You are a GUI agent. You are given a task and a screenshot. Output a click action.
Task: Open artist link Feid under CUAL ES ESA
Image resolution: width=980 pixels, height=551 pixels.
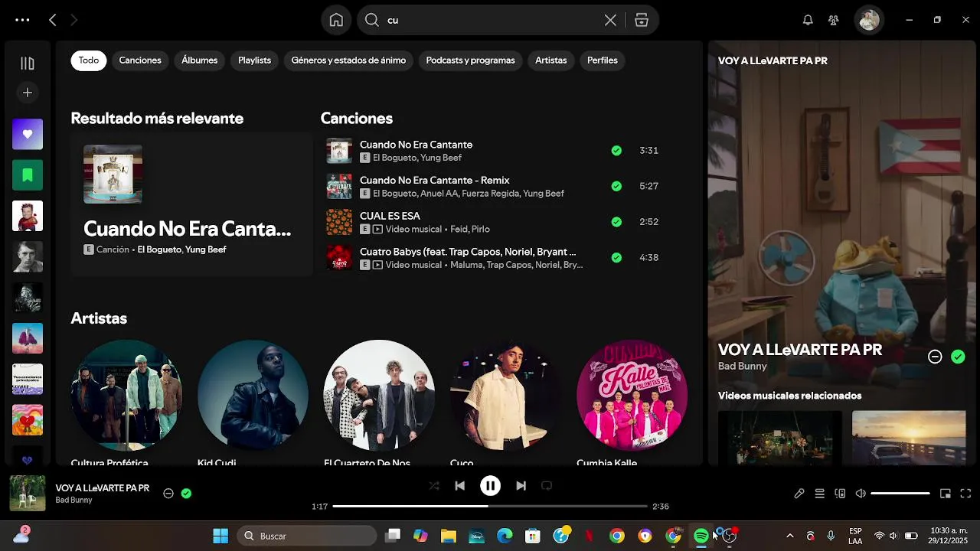(458, 229)
